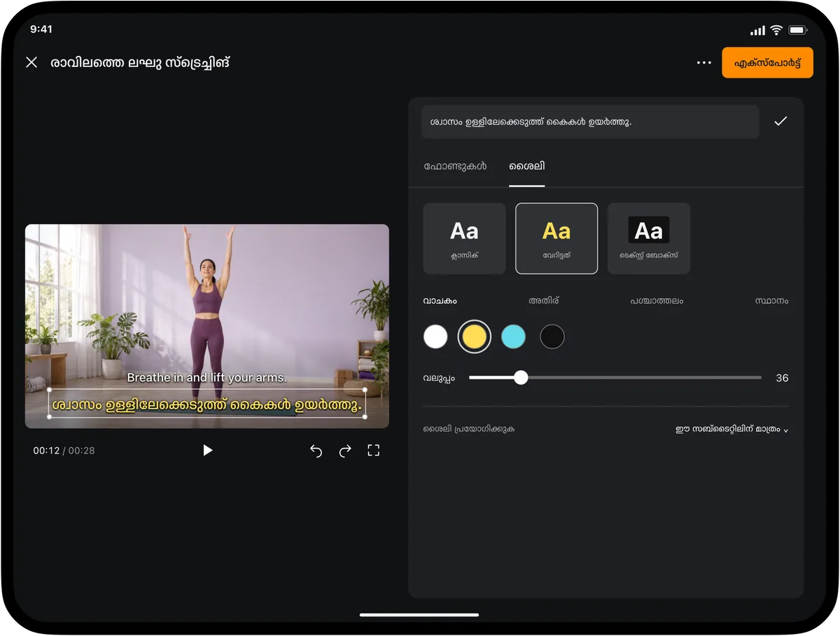Viewport: 840px width, 636px height.
Task: Click the project title രാവിലത്തെ ലഘു സ്ട്രെച്ചിങ്
Action: point(140,62)
